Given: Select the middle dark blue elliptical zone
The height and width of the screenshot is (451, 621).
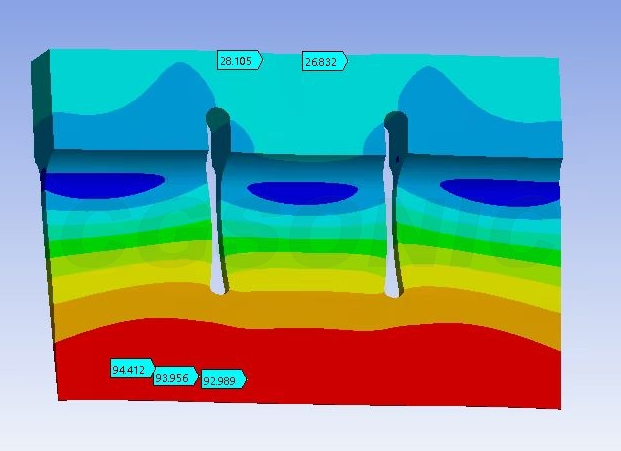Looking at the screenshot, I should (302, 191).
